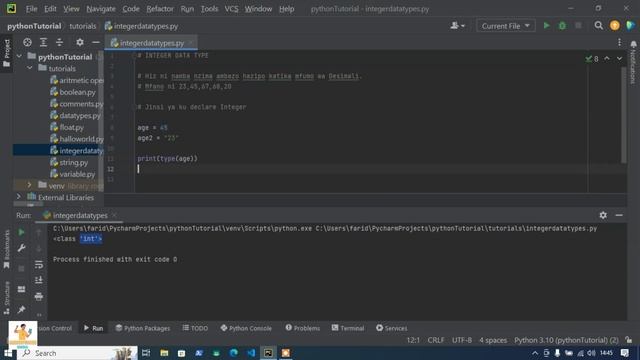Open the VCS menu
The width and height of the screenshot is (640, 360).
[x=231, y=9]
